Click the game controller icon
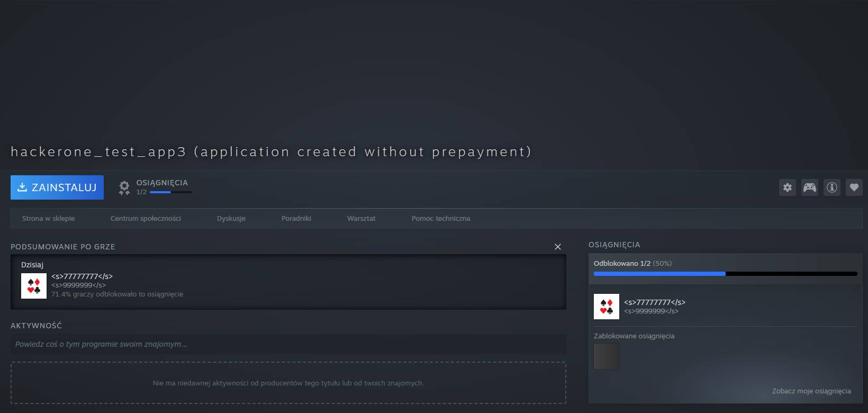Image resolution: width=868 pixels, height=413 pixels. 810,187
